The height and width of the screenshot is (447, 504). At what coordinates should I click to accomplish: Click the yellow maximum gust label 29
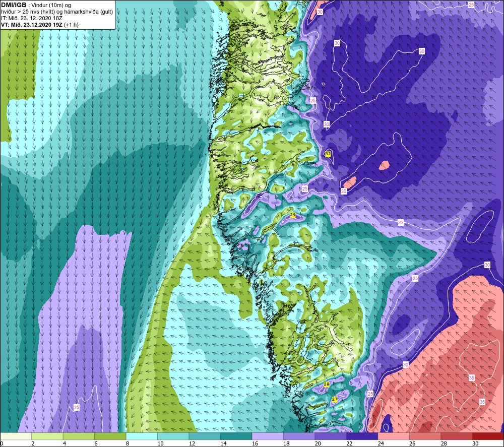pyautogui.click(x=293, y=215)
